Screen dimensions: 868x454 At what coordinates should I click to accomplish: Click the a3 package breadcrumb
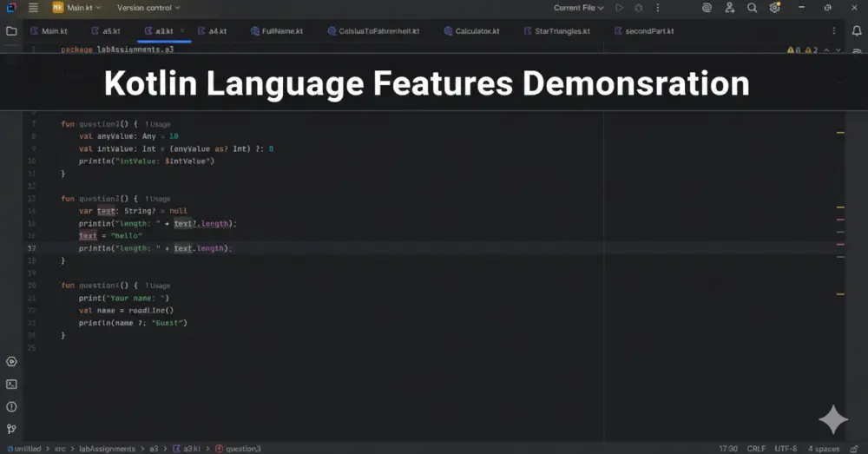pos(154,449)
